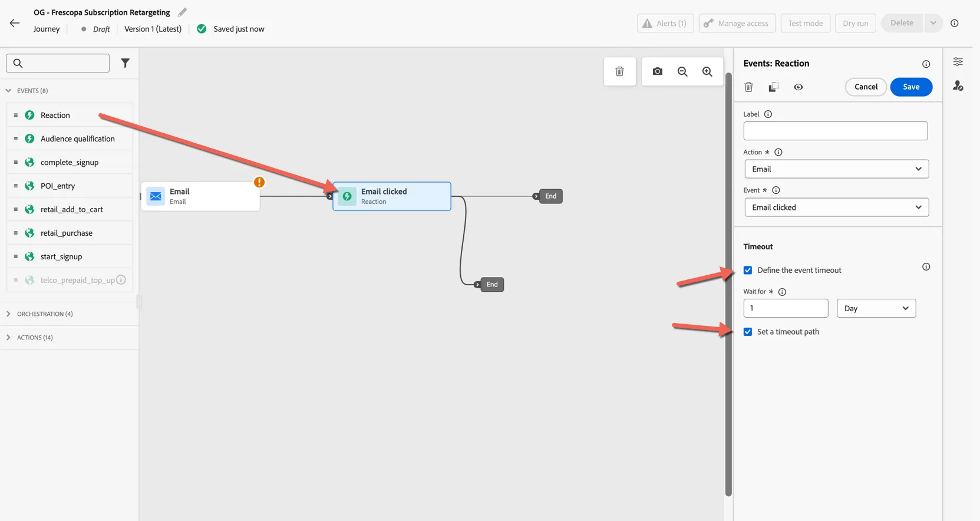The width and height of the screenshot is (980, 521).
Task: Go back using the left arrow
Action: click(x=15, y=23)
